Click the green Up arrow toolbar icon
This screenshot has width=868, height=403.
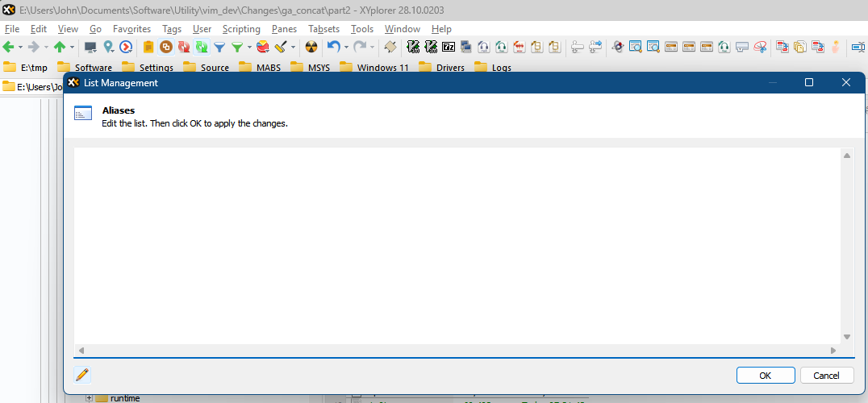pos(60,48)
